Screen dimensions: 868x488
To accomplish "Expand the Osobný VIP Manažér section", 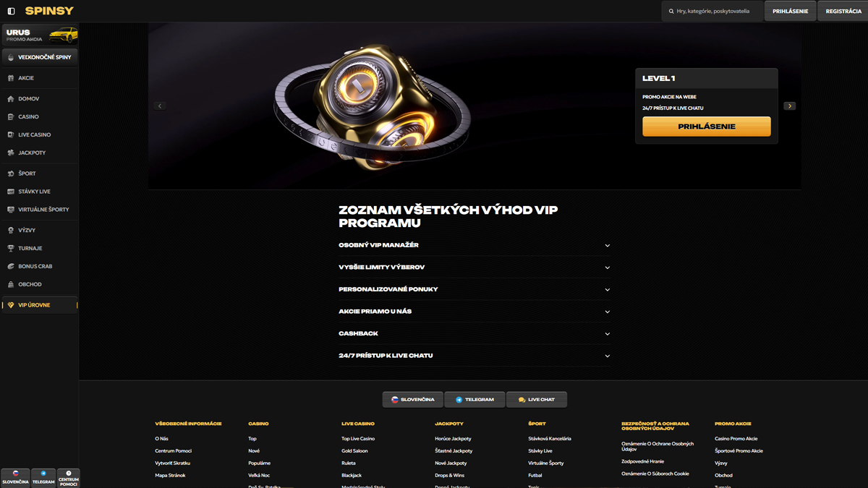I will 475,245.
